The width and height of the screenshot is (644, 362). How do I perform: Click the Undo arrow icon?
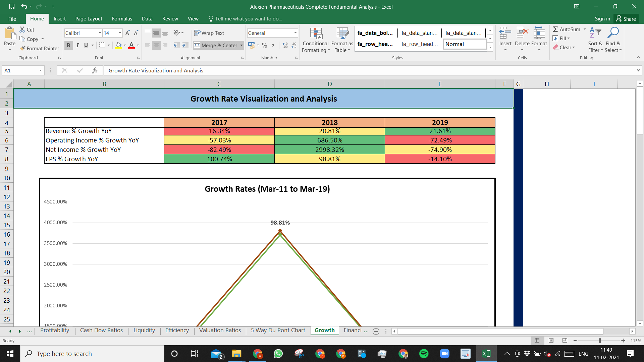[x=24, y=6]
